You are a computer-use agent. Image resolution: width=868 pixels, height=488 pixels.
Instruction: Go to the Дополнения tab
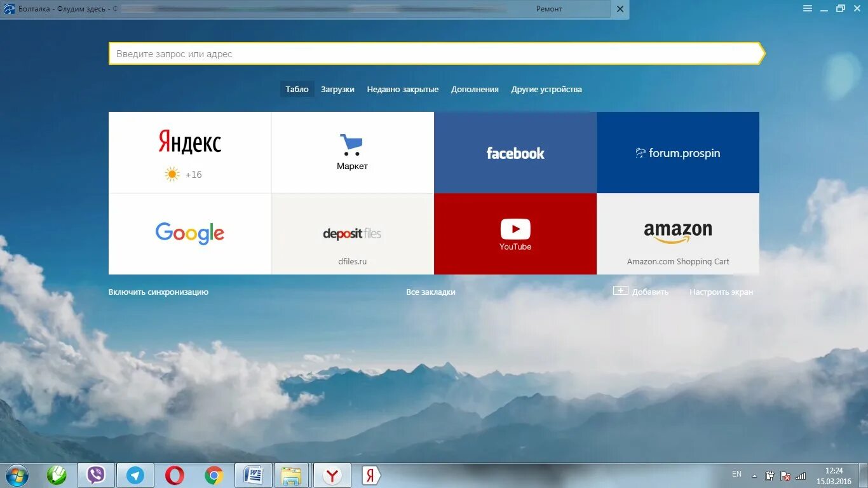[x=475, y=90]
